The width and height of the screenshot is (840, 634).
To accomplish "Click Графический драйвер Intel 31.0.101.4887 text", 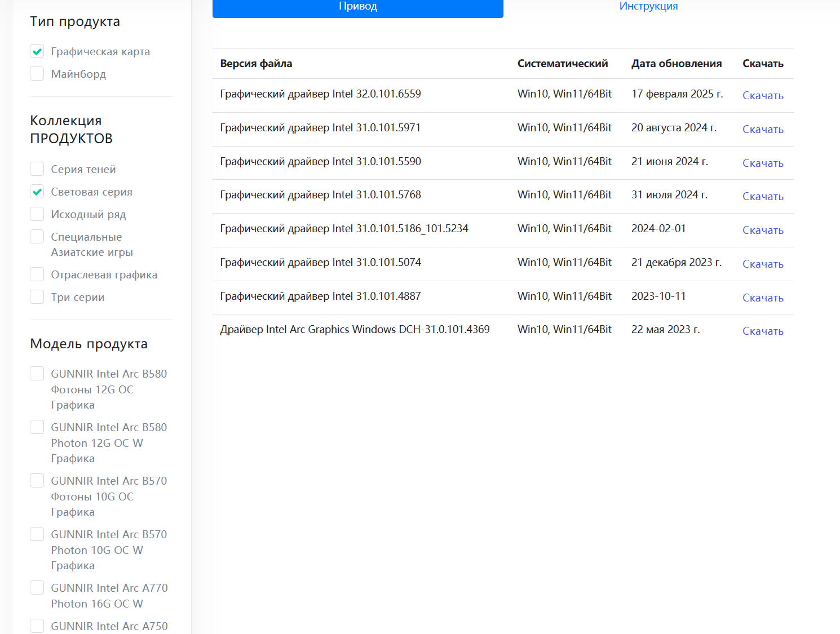I will (320, 296).
